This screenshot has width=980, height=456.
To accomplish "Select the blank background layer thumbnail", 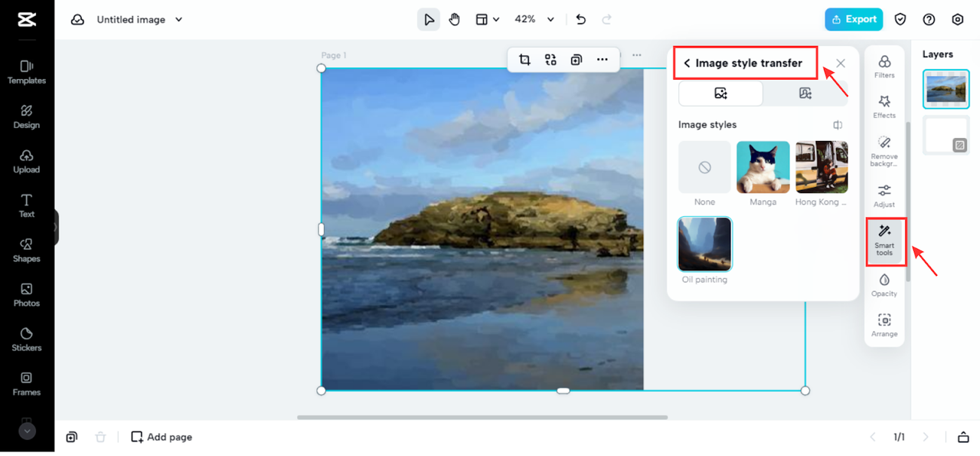I will 946,135.
